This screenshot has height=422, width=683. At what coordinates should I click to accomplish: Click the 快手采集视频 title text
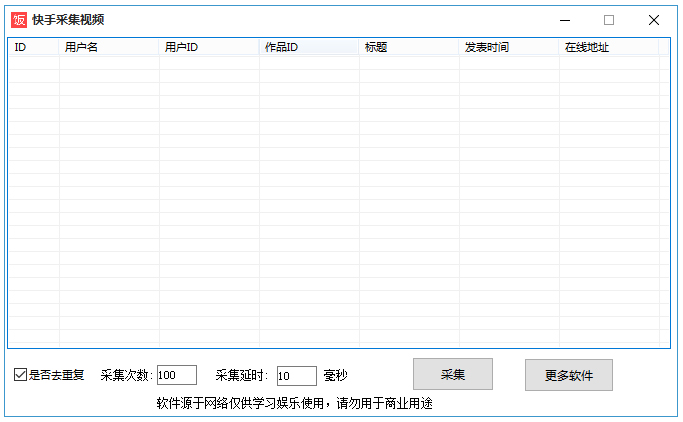click(67, 19)
